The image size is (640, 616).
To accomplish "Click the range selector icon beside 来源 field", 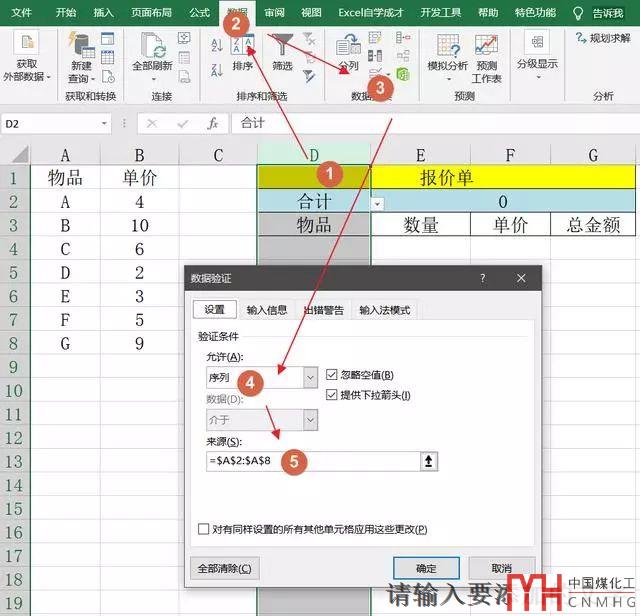I will coord(429,461).
